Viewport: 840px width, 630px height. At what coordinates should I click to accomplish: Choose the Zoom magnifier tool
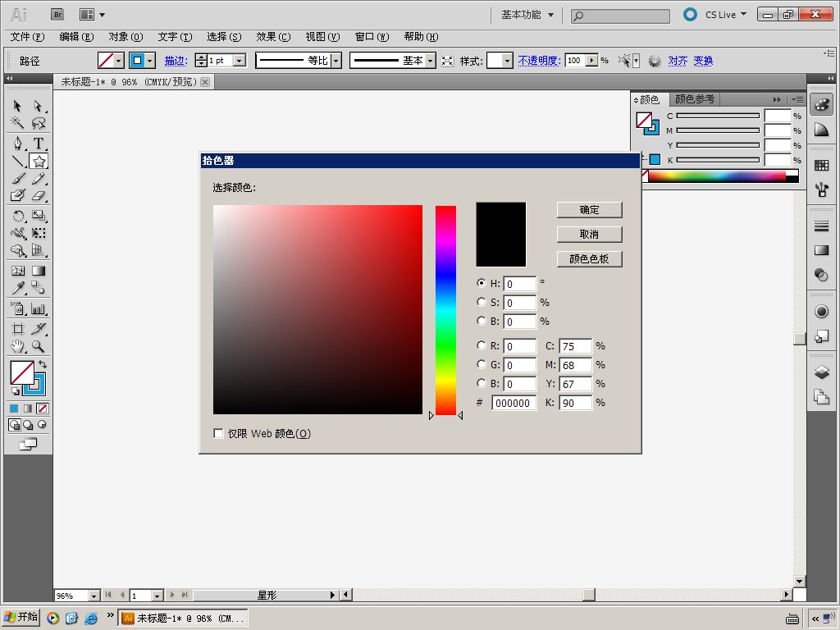(x=39, y=347)
